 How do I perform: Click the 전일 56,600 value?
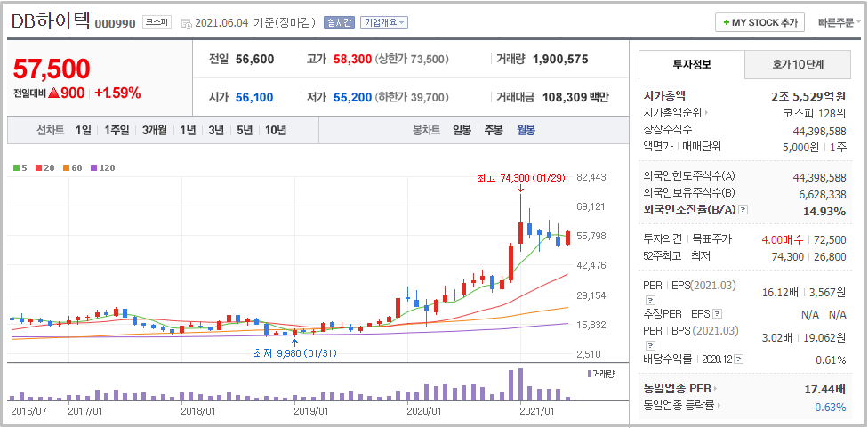click(254, 60)
